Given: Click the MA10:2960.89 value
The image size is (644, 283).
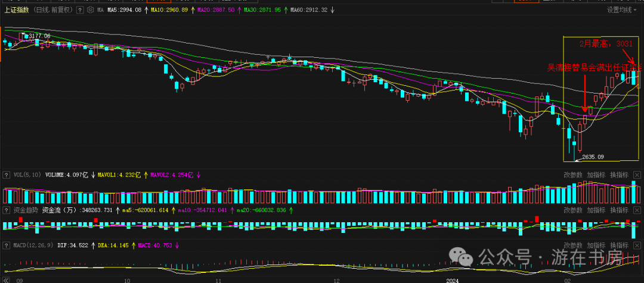Looking at the screenshot, I should (171, 10).
